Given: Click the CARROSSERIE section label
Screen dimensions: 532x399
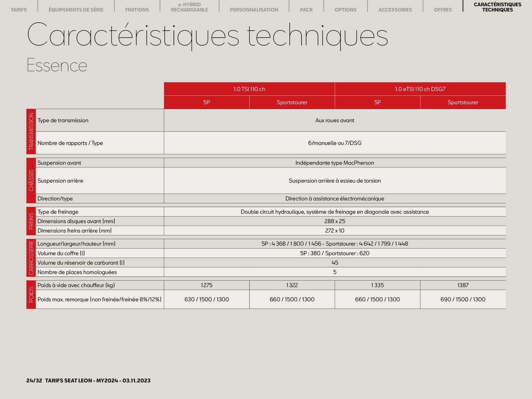Looking at the screenshot, I should (31, 258).
